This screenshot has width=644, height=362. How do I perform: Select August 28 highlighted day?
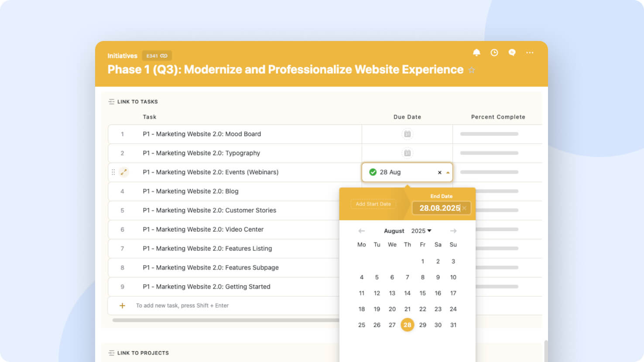coord(407,325)
